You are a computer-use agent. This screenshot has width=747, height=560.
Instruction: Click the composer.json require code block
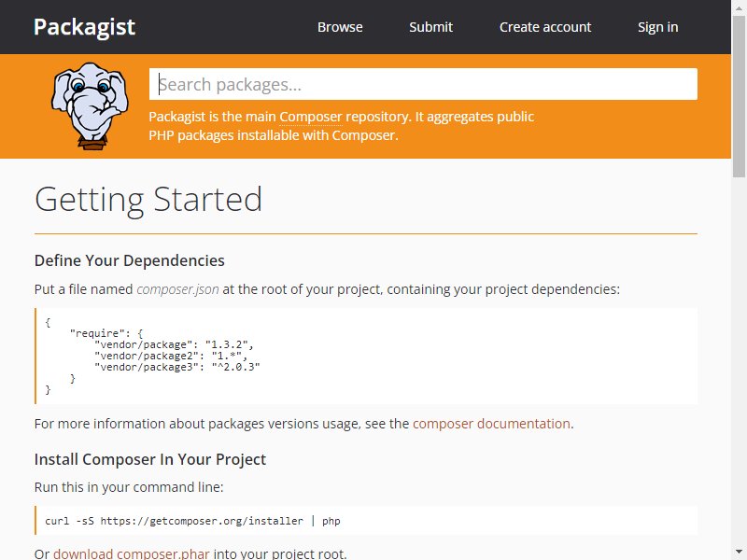366,356
